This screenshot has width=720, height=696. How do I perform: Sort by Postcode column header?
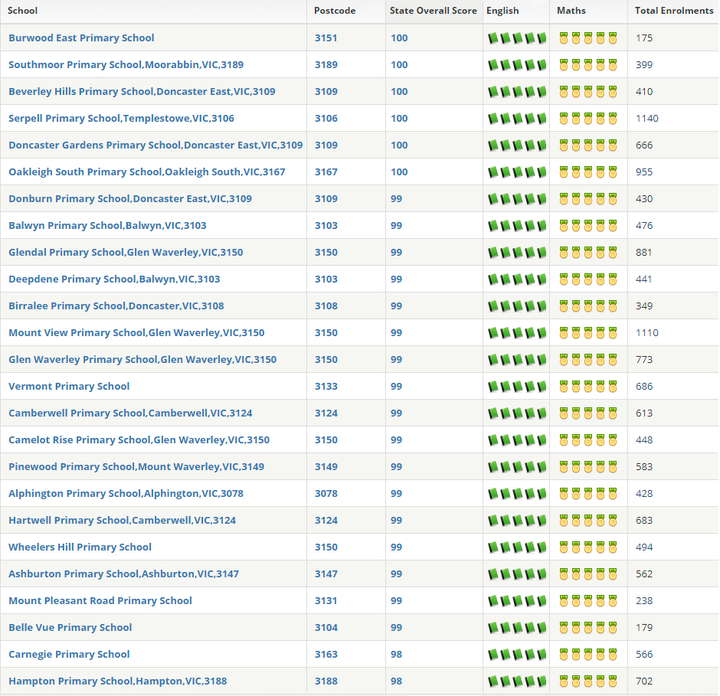click(334, 11)
